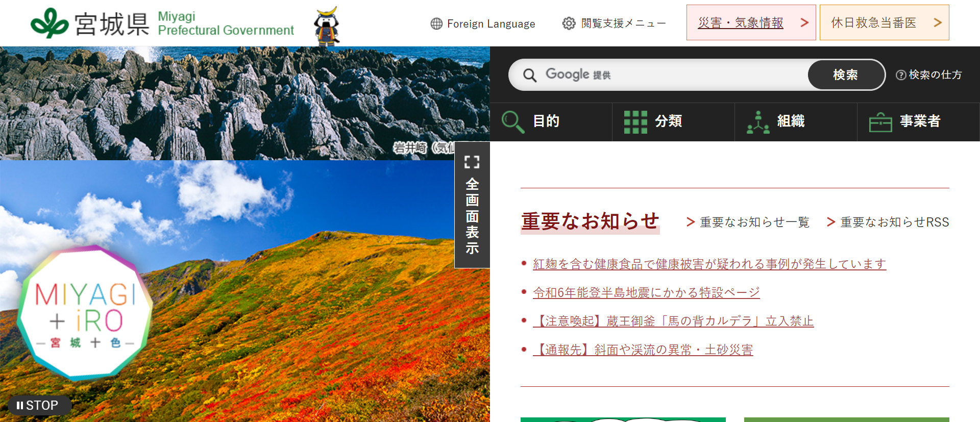This screenshot has height=422, width=980.
Task: Click the arrow before 重要なお知らせRSS
Action: tap(831, 222)
